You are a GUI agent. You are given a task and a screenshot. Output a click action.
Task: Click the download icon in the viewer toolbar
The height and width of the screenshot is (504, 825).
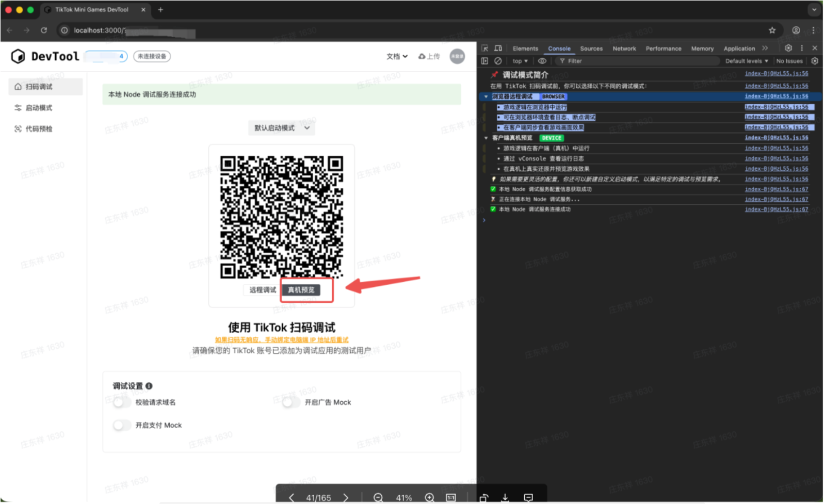[x=505, y=497]
